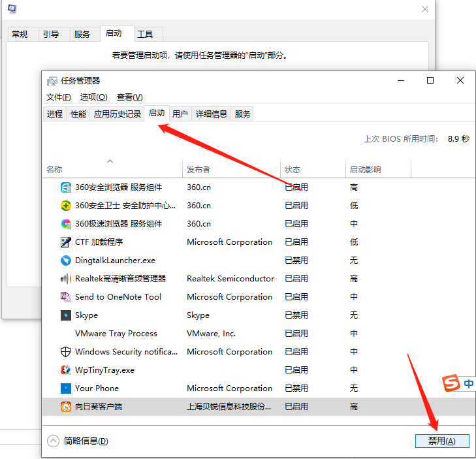Screen dimensions: 476x459
Task: Collapse to 简略信息 with the chevron button
Action: 53,441
